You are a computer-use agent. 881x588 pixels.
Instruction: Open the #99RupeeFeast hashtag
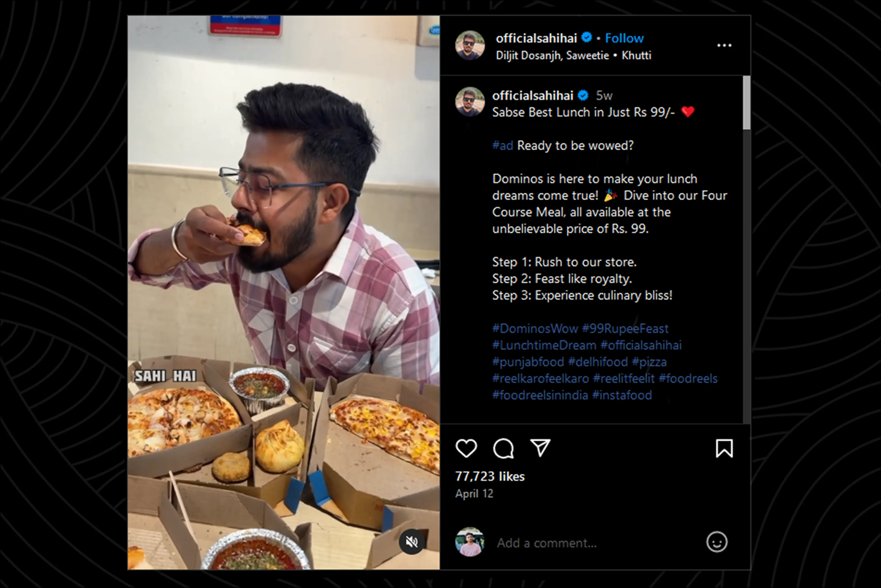[x=625, y=329]
